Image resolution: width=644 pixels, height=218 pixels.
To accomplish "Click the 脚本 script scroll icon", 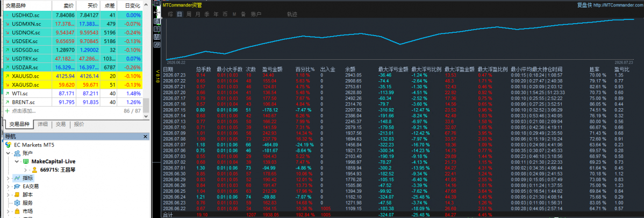I will 17,194.
